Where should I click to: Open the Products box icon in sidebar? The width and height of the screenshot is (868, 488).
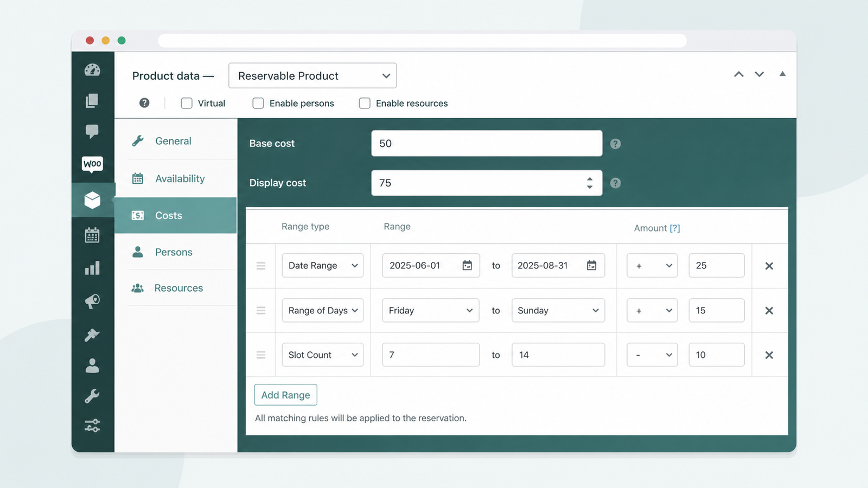pyautogui.click(x=92, y=200)
